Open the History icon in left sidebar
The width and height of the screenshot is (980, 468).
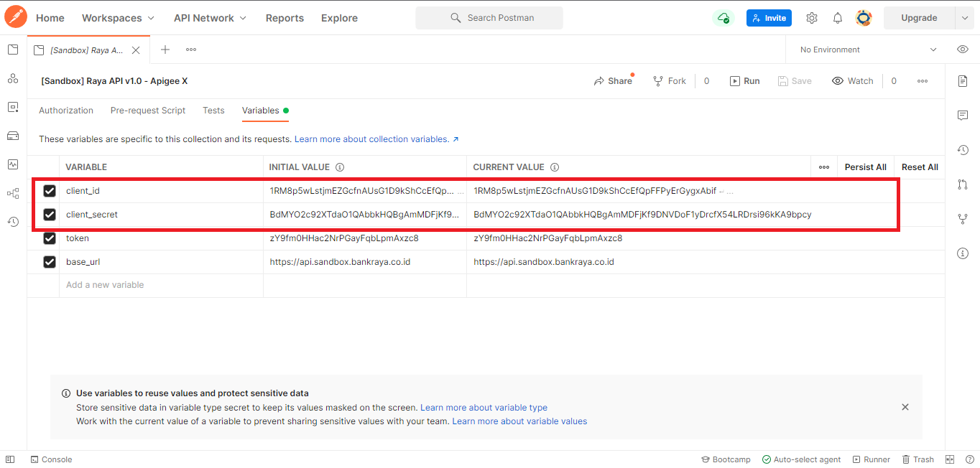point(13,222)
